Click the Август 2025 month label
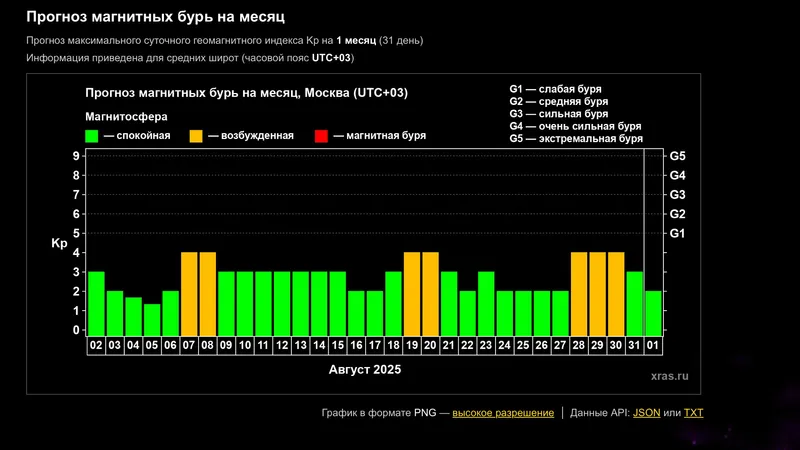 click(366, 369)
